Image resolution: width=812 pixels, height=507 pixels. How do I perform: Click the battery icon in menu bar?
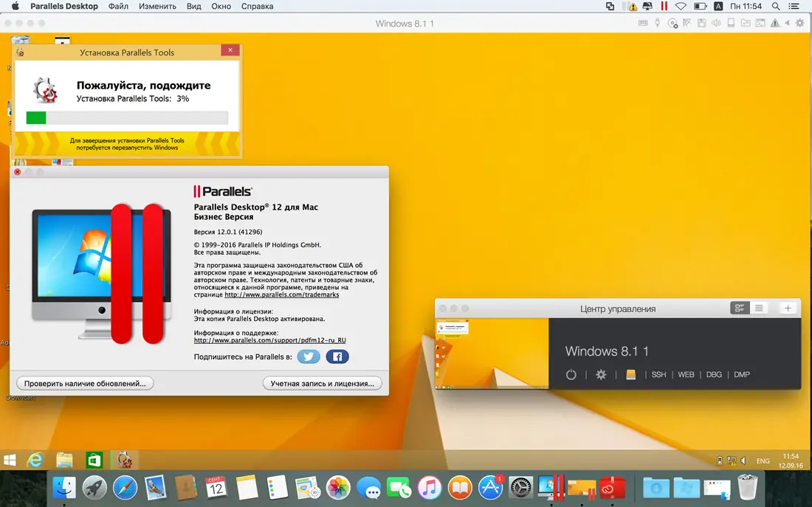click(x=700, y=6)
